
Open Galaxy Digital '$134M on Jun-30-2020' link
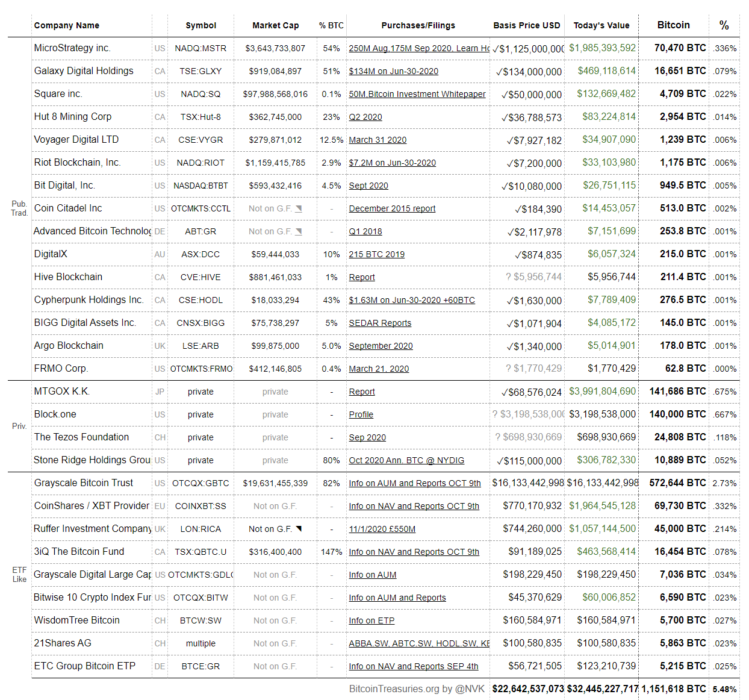click(393, 71)
